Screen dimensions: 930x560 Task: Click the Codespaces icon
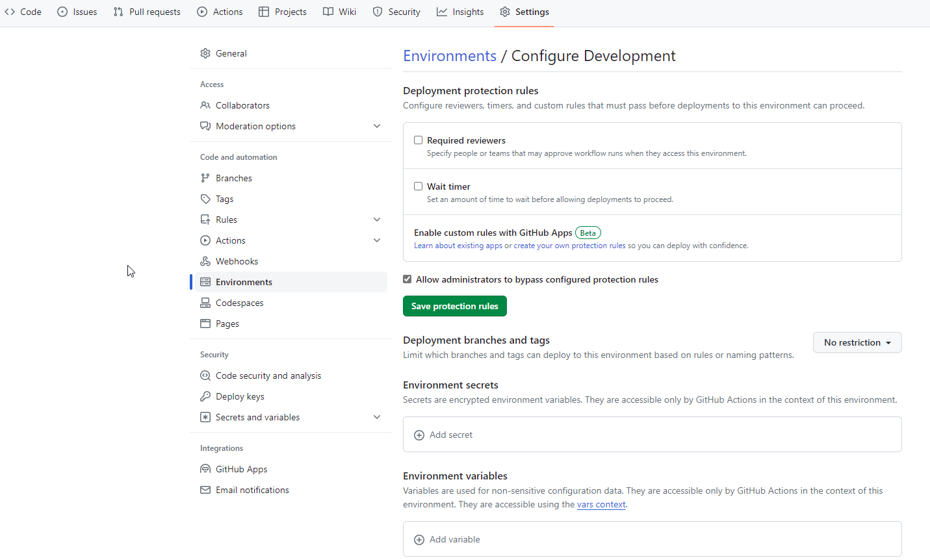click(205, 303)
